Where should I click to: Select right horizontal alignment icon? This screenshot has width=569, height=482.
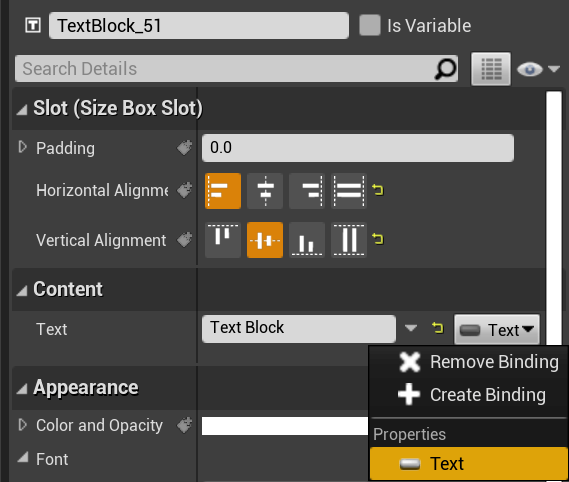pos(307,191)
